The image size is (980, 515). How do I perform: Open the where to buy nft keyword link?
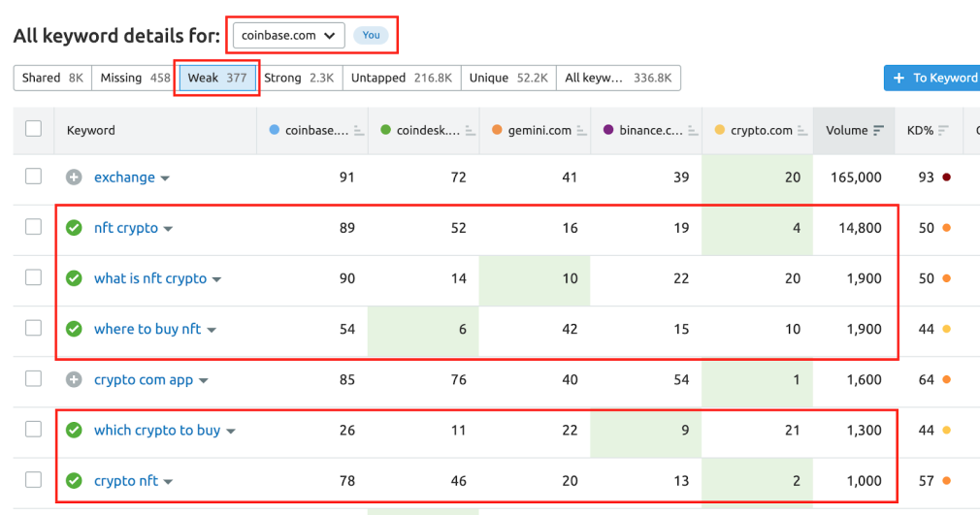pos(147,329)
